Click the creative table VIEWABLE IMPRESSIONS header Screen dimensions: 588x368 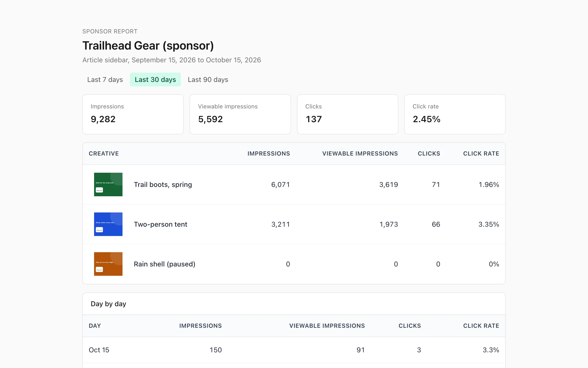tap(360, 154)
